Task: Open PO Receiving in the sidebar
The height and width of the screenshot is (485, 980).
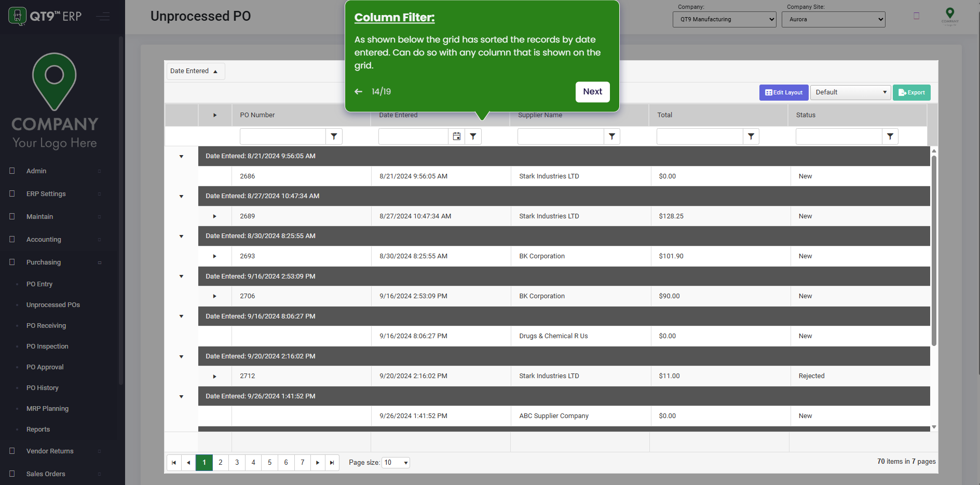Action: 46,325
